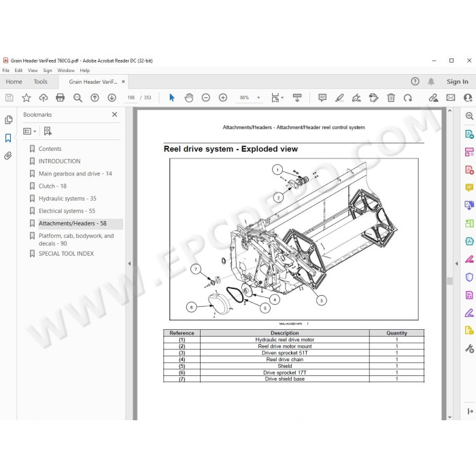
Task: Open the File menu
Action: click(x=5, y=71)
